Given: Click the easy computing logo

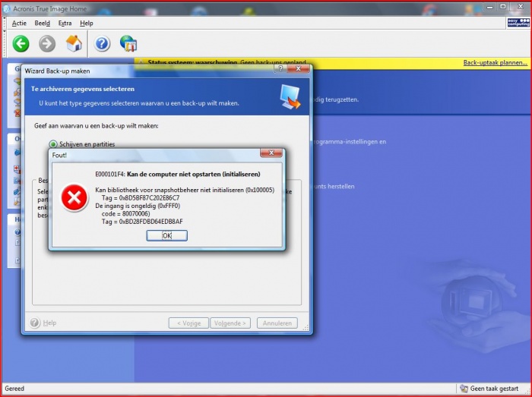Looking at the screenshot, I should (x=518, y=23).
